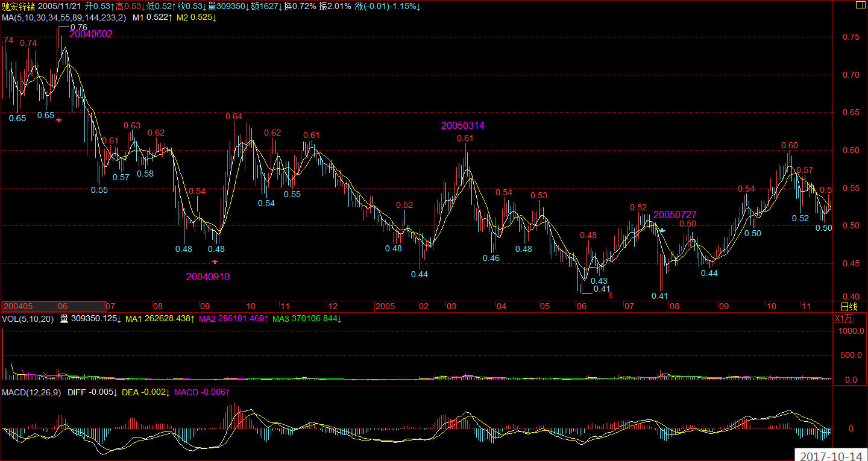
Task: Click the magenta MACD -0.006 value
Action: click(x=202, y=392)
